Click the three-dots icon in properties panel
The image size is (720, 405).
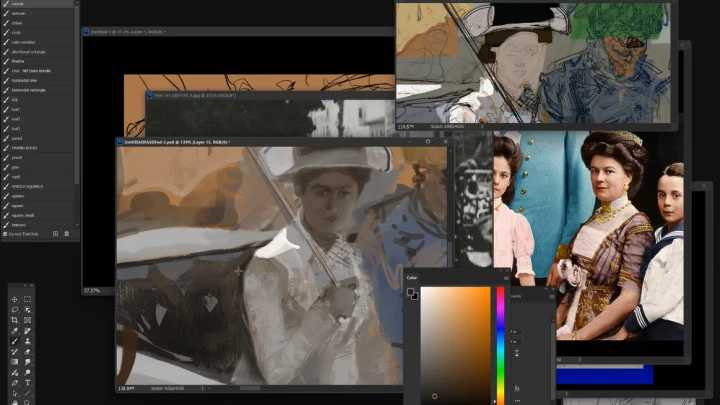click(x=517, y=400)
